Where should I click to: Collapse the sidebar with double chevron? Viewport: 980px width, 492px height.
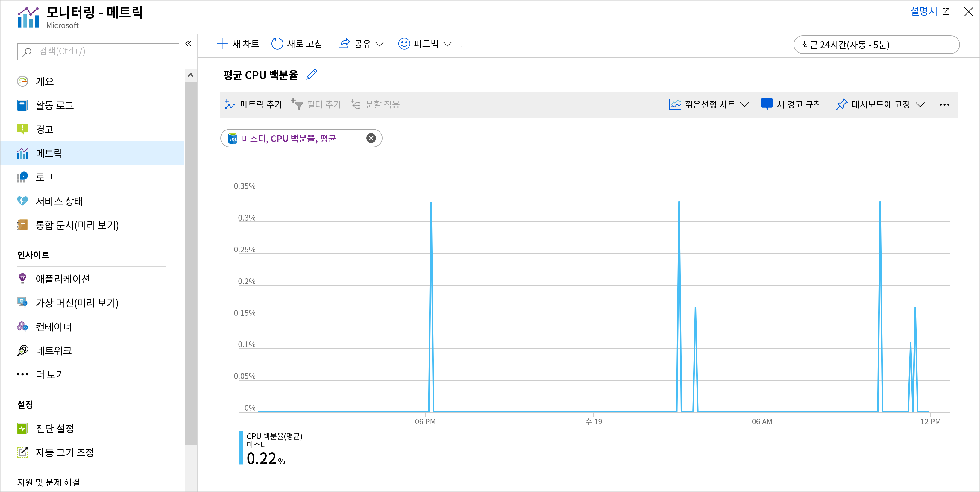pos(188,44)
